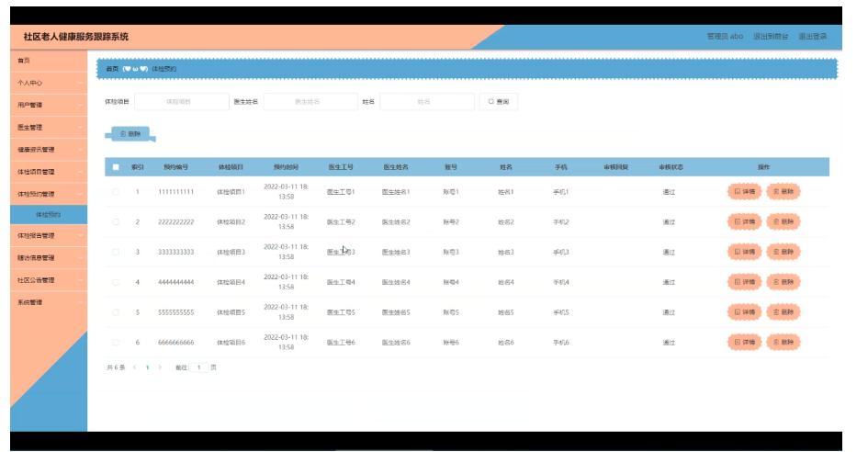Toggle the select-all checkbox in table header
This screenshot has height=452, width=868.
tap(116, 166)
